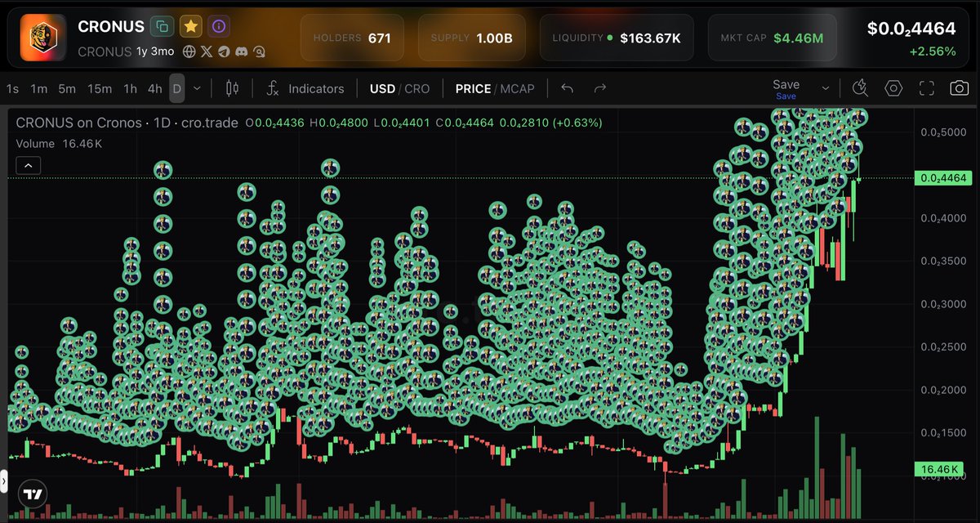Click the green 16.46K volume axis label
This screenshot has width=980, height=523.
(x=938, y=469)
